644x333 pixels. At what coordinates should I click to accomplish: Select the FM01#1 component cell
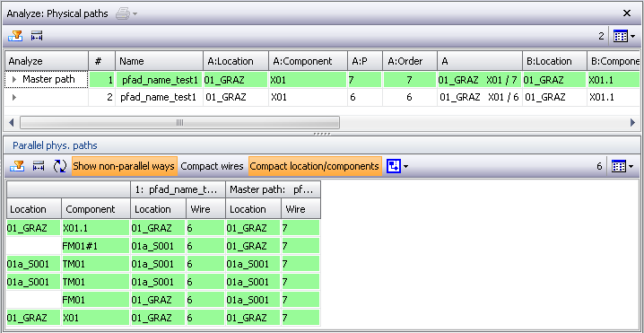pos(96,246)
